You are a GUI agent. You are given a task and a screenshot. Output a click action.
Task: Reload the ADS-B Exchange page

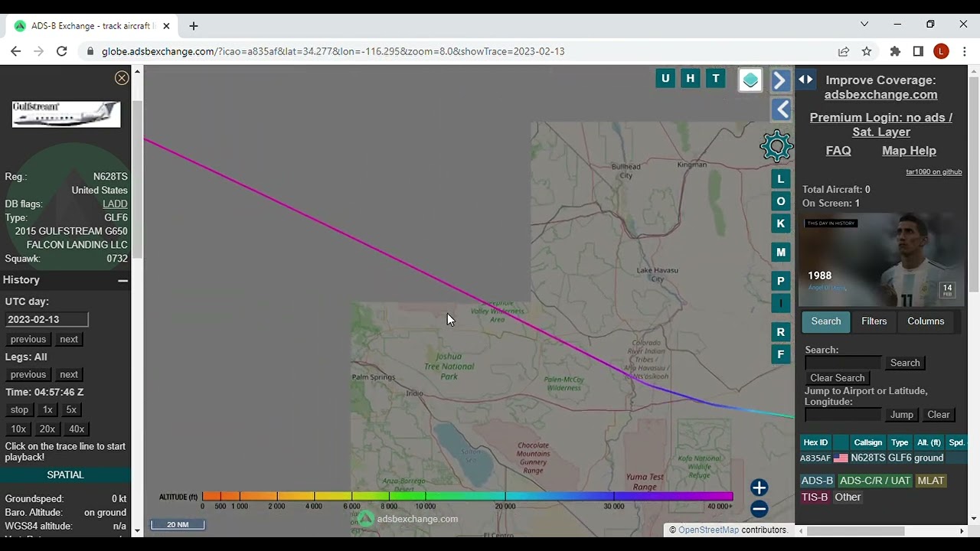coord(62,51)
